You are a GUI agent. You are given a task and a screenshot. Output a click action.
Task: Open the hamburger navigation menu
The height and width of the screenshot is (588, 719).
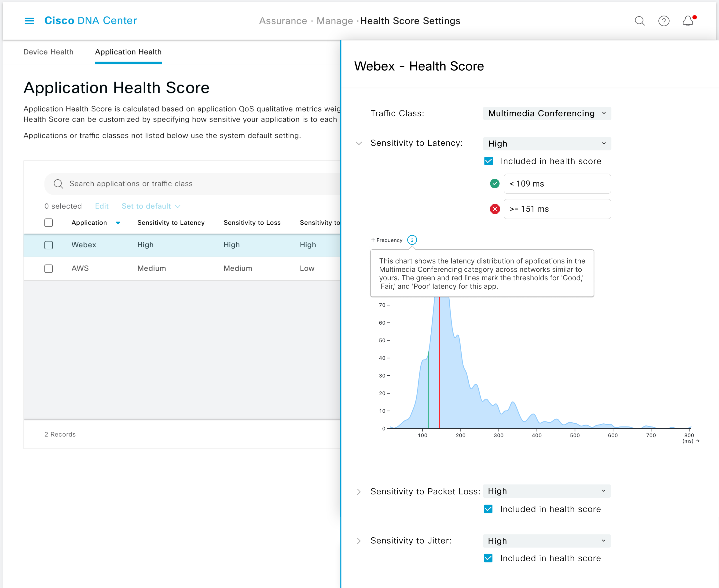[x=29, y=21]
